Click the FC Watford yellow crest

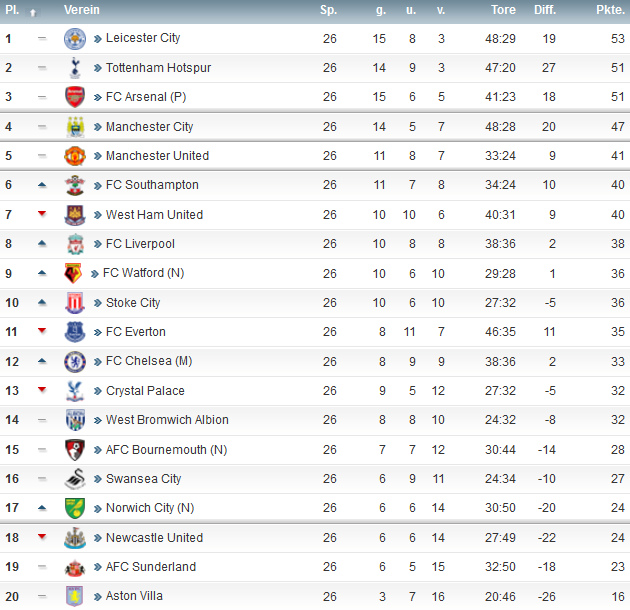73,273
